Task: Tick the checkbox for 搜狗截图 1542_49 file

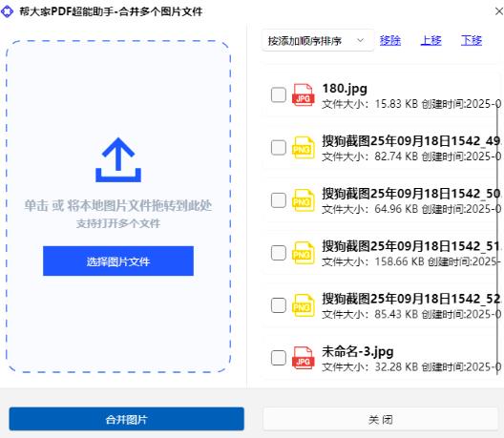Action: pyautogui.click(x=279, y=148)
